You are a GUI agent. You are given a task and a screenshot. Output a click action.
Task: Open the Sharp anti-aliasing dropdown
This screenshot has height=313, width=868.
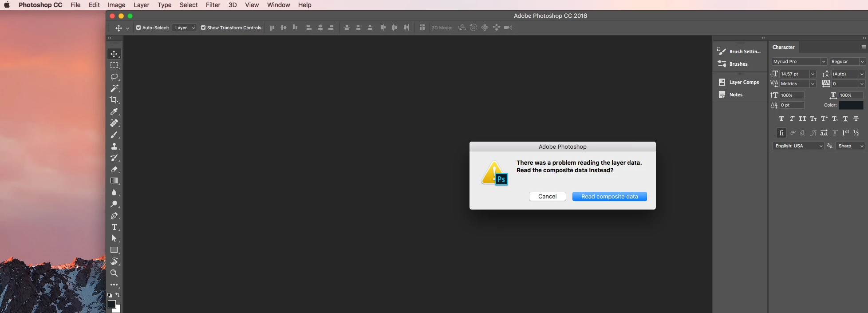point(850,146)
